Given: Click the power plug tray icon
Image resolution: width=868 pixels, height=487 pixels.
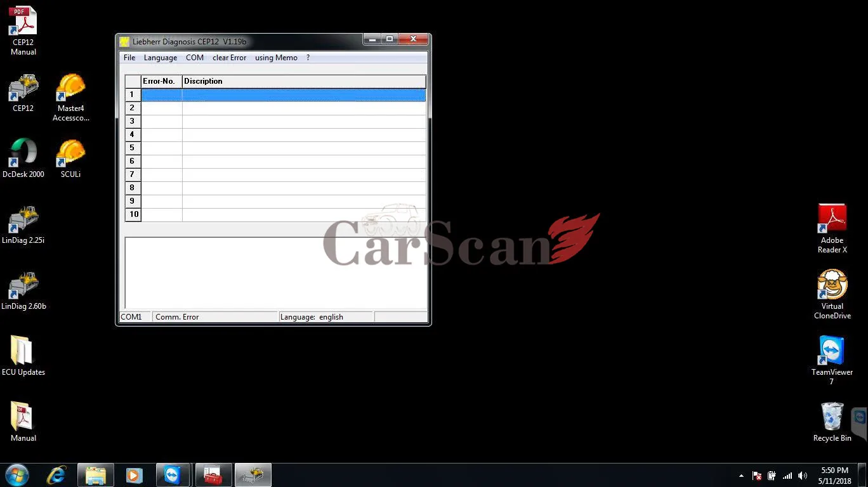Looking at the screenshot, I should (772, 476).
